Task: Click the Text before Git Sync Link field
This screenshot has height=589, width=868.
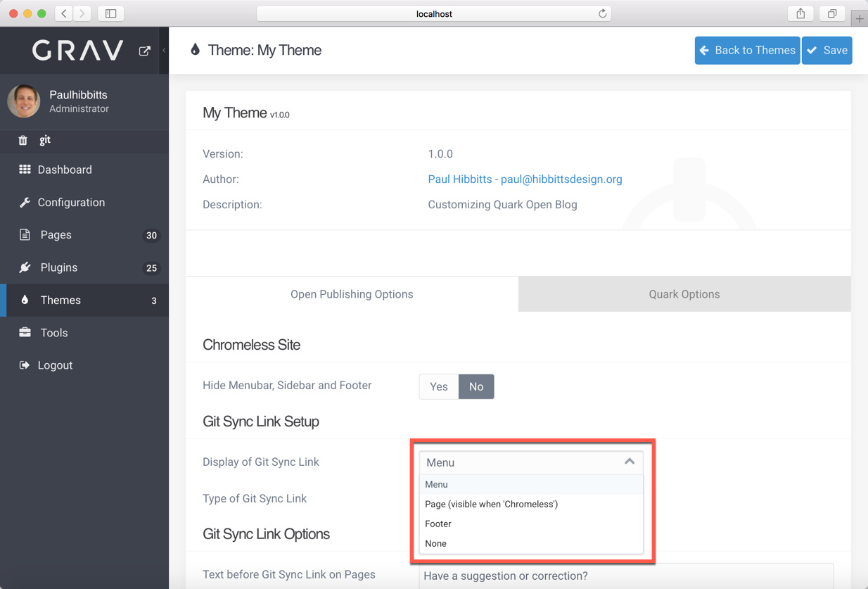Action: 626,576
